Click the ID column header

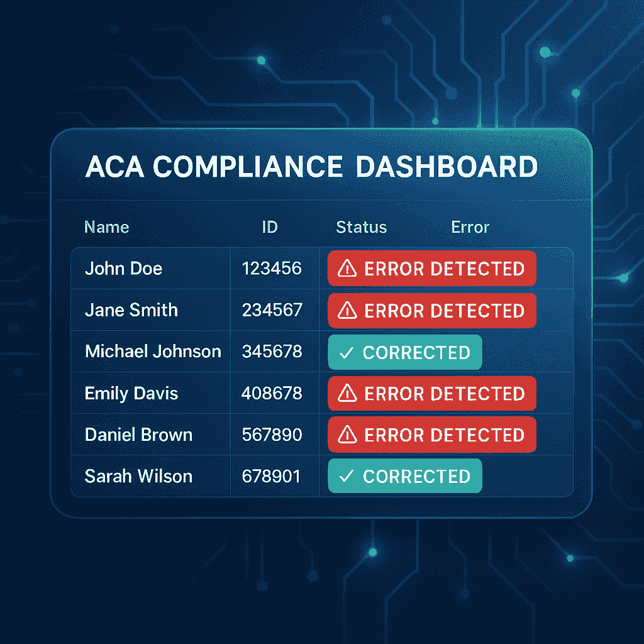click(x=270, y=227)
